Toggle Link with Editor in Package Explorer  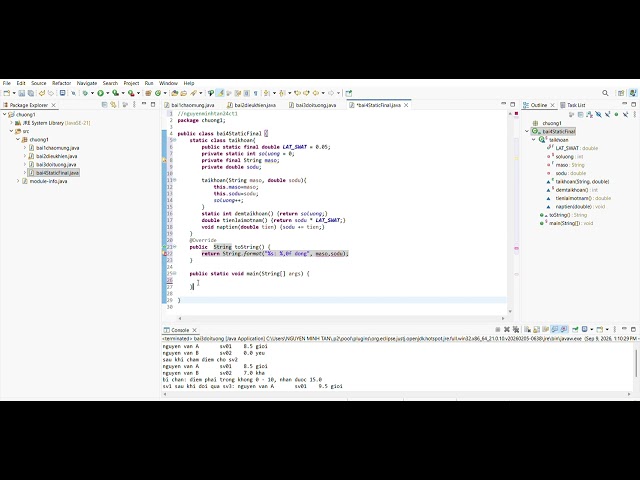click(x=113, y=105)
